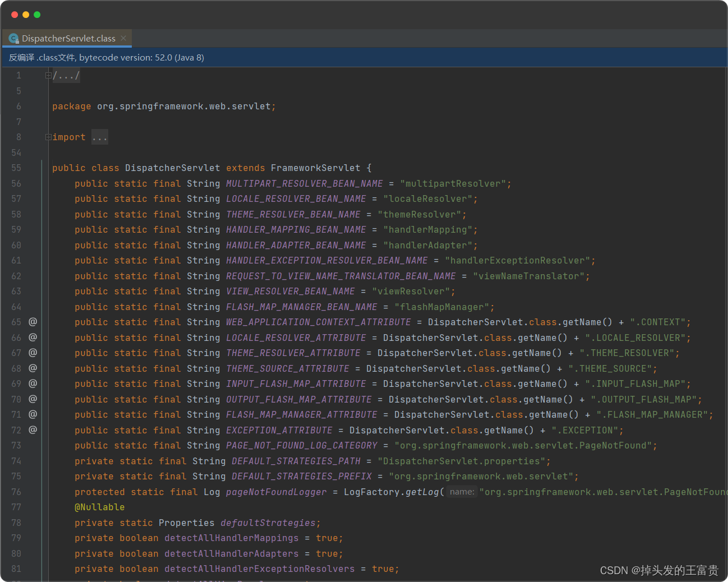Click the @Nullable annotation
728x582 pixels.
coord(100,507)
